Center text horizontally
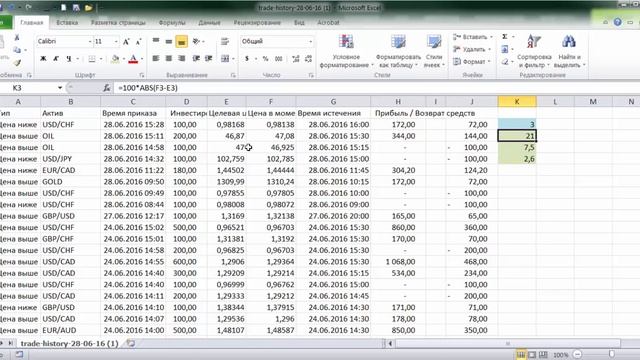Screen dimensions: 640x360 (x=169, y=59)
